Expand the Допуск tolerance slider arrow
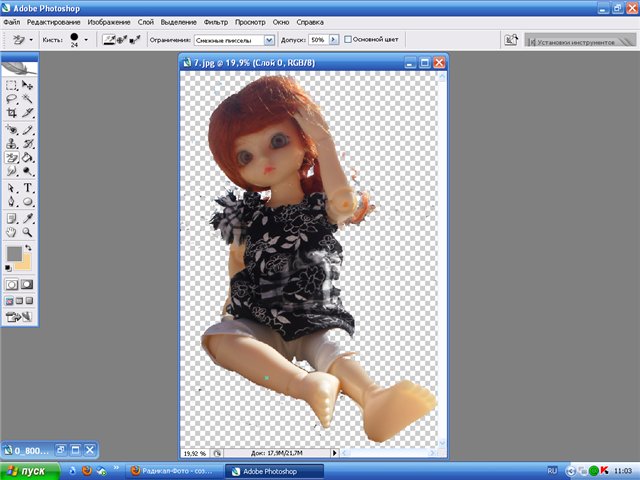 333,40
